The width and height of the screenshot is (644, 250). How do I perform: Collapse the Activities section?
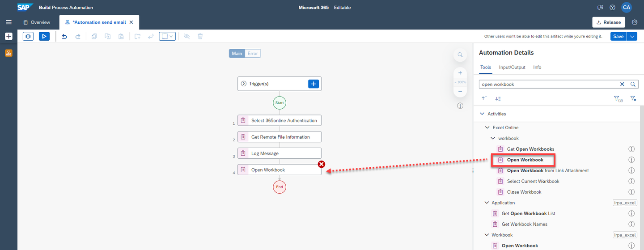pos(482,114)
